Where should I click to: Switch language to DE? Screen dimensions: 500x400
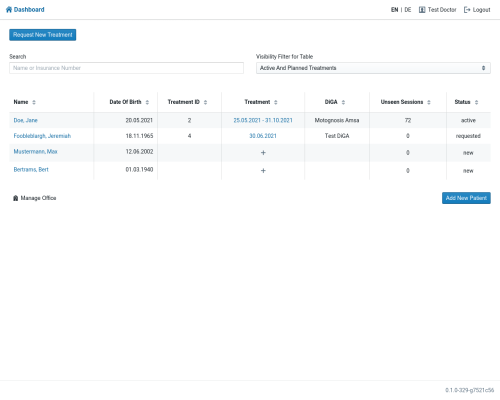(x=408, y=10)
